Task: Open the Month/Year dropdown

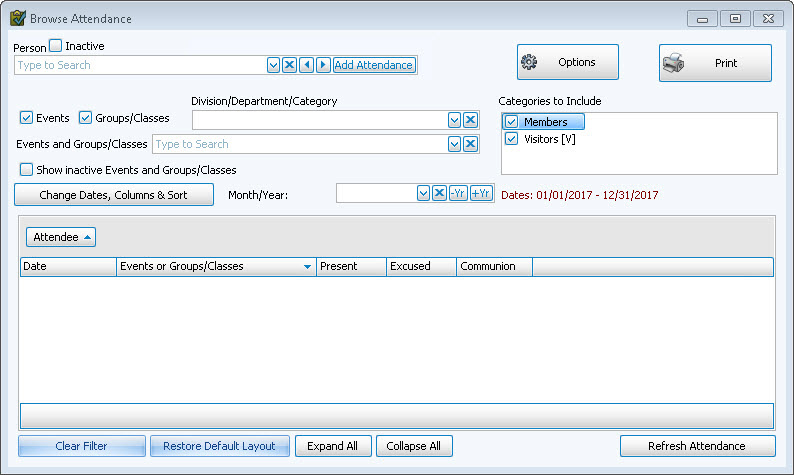Action: click(x=423, y=193)
